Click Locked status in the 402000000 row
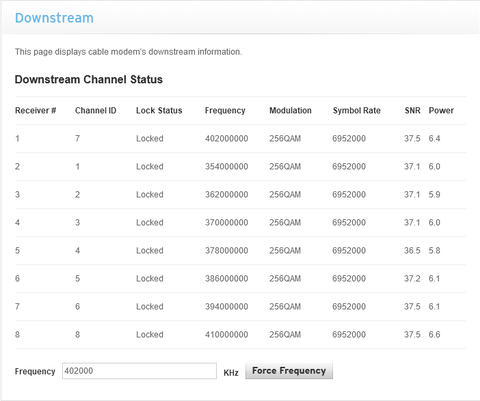 click(x=150, y=138)
